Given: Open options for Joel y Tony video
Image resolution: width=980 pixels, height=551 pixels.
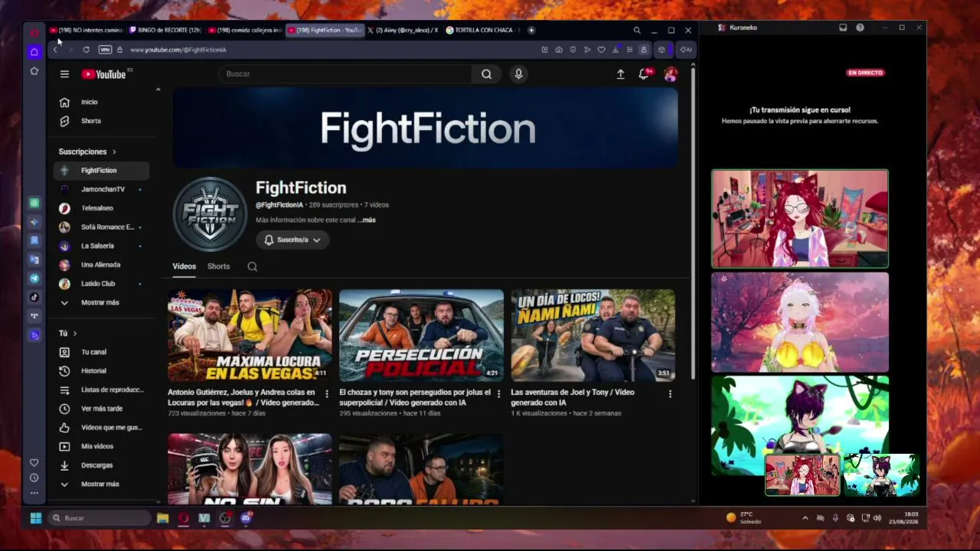Looking at the screenshot, I should (x=670, y=393).
